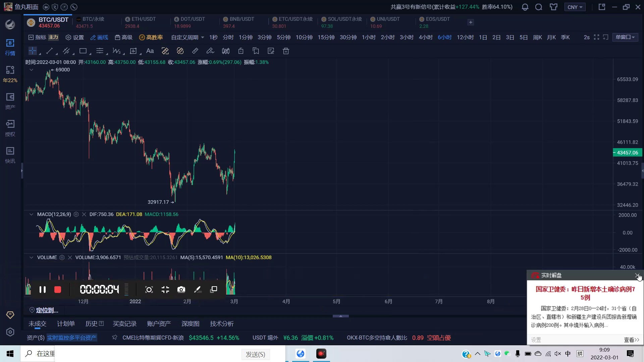Choose the Aa text annotation tool
Image resolution: width=644 pixels, height=362 pixels.
(x=150, y=51)
